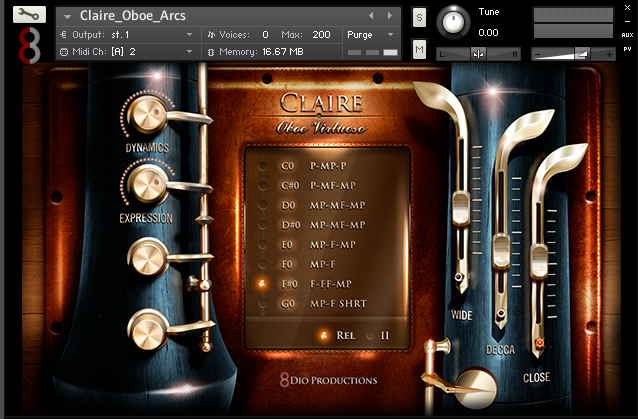Viewport: 638px width, 419px height.
Task: Select C0 P-MP-P articulation
Action: [x=312, y=166]
